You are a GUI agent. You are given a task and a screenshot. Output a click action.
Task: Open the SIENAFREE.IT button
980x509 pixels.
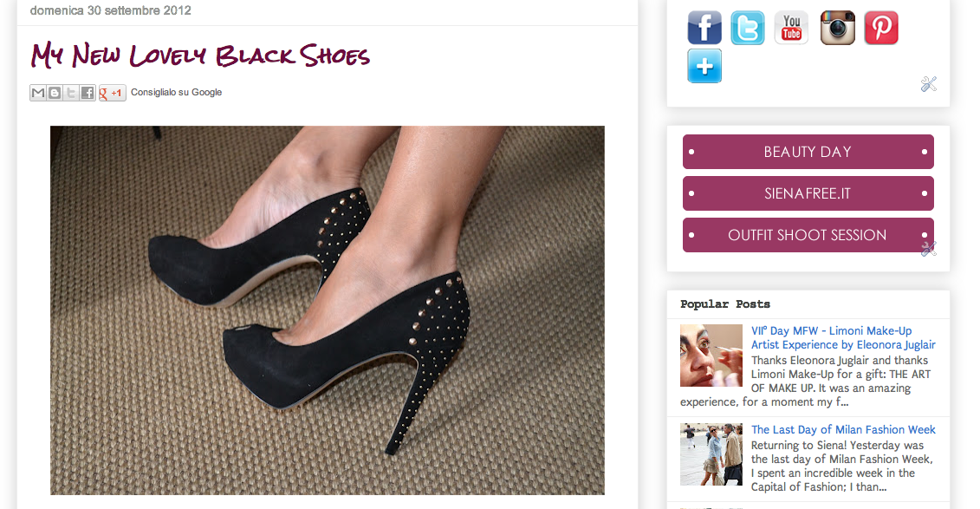point(808,193)
